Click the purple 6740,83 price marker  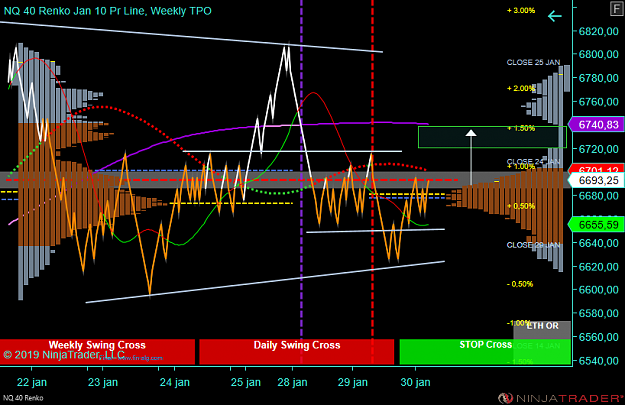pyautogui.click(x=597, y=125)
